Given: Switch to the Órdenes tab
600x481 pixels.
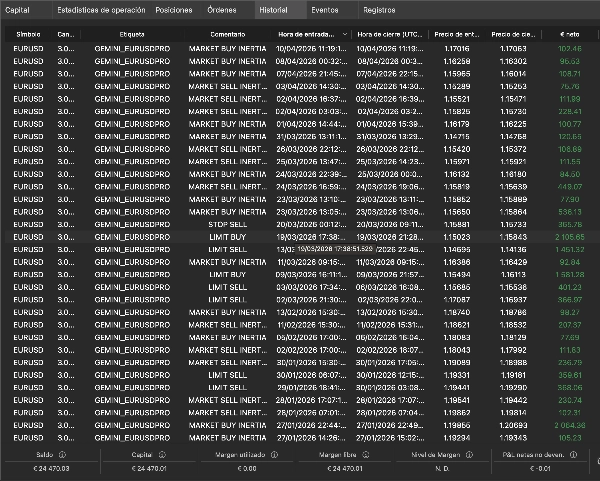Looking at the screenshot, I should (222, 8).
